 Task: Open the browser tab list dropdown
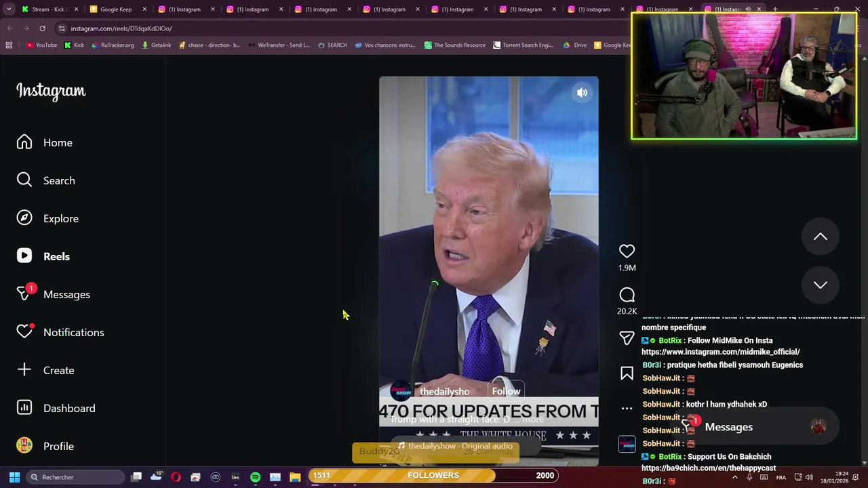9,9
